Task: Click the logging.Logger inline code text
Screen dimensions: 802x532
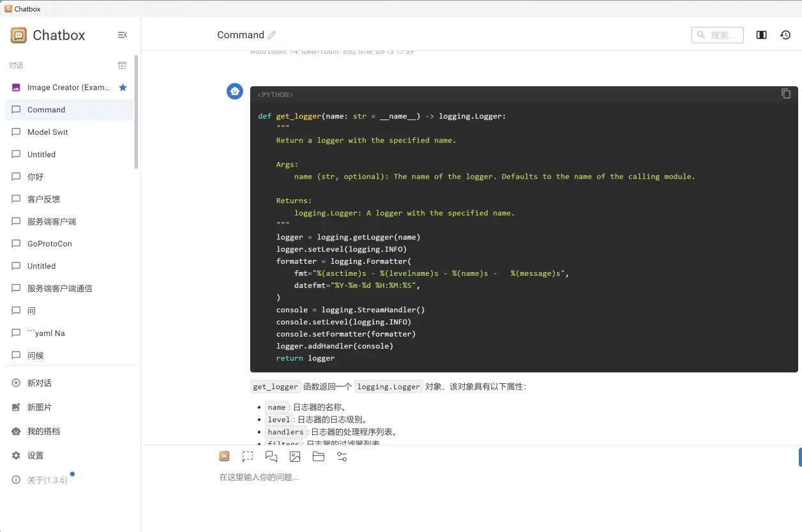Action: tap(388, 386)
